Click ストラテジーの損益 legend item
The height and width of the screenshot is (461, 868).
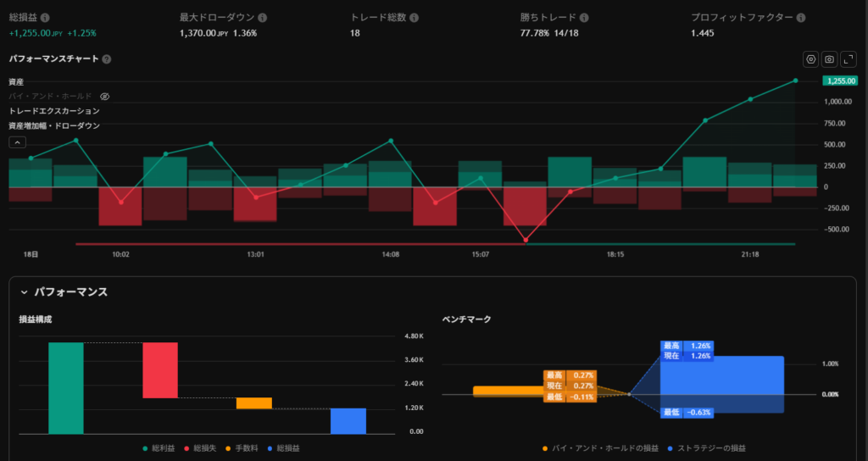point(706,447)
